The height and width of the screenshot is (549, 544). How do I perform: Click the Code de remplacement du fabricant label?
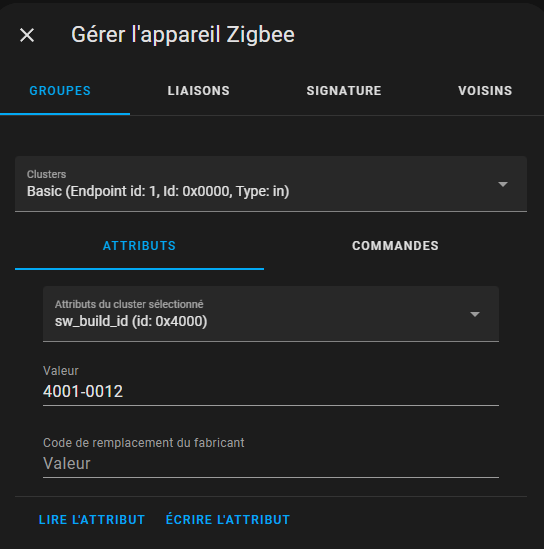click(144, 443)
